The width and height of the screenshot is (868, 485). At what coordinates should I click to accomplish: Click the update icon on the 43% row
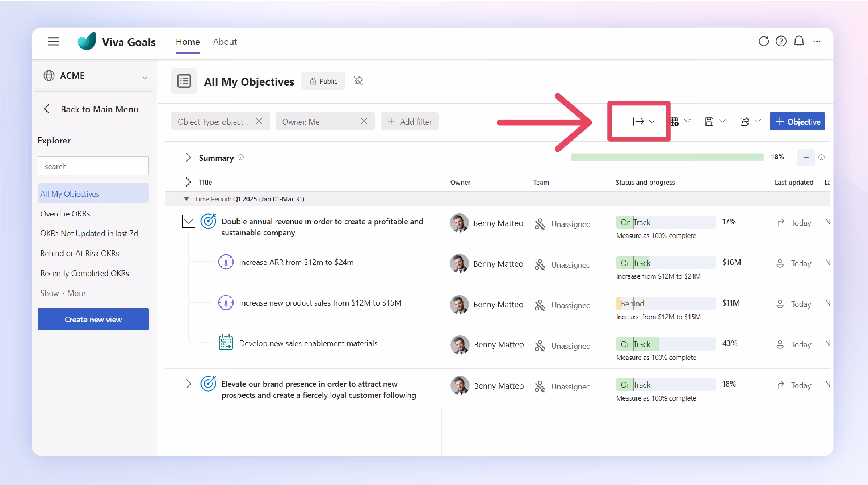click(780, 344)
